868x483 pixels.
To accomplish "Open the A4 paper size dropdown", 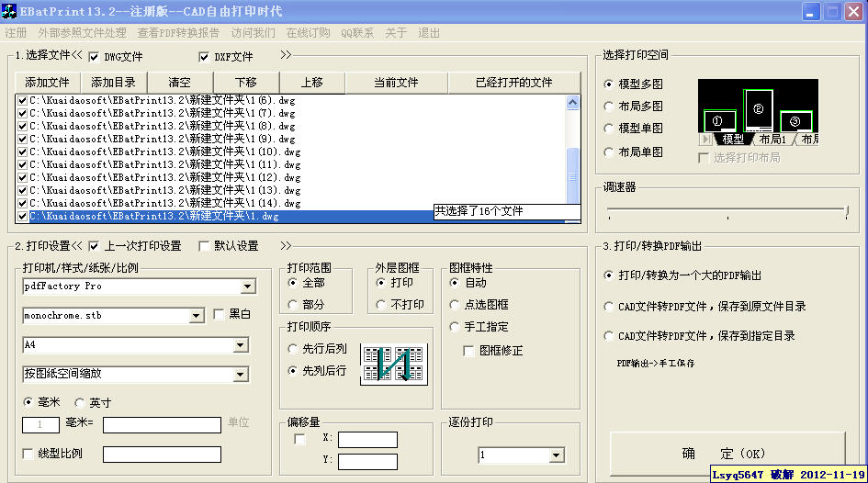I will click(x=241, y=345).
